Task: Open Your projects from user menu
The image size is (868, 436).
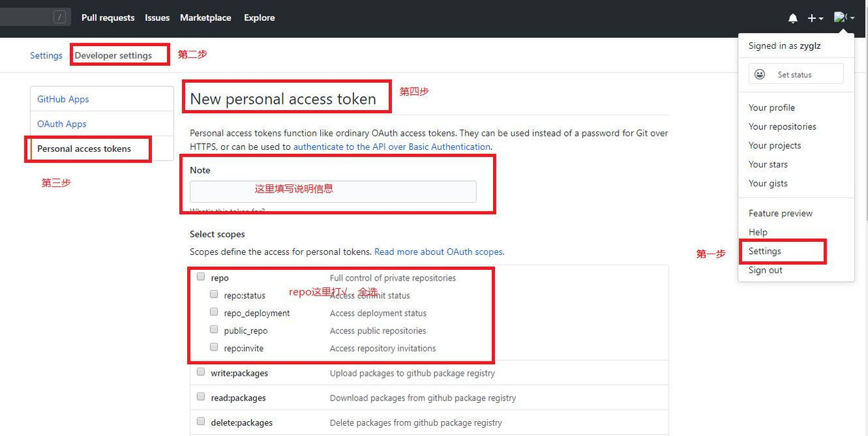Action: coord(774,146)
